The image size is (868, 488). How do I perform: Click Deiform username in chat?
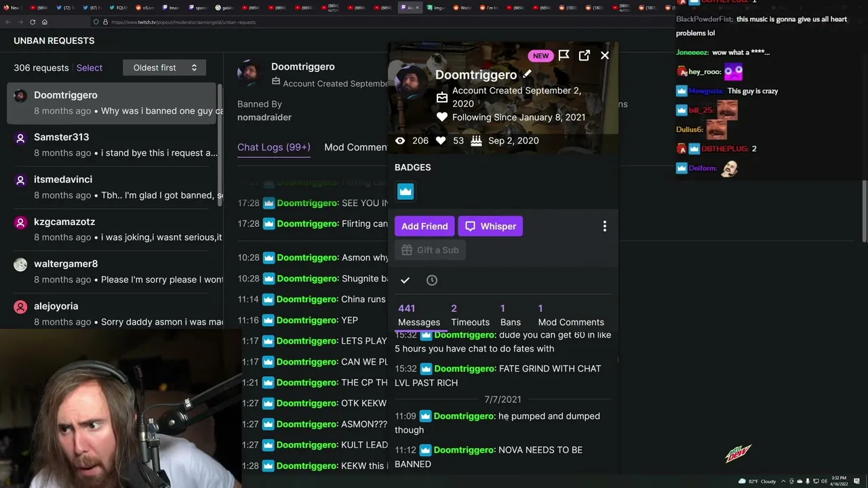click(x=703, y=168)
